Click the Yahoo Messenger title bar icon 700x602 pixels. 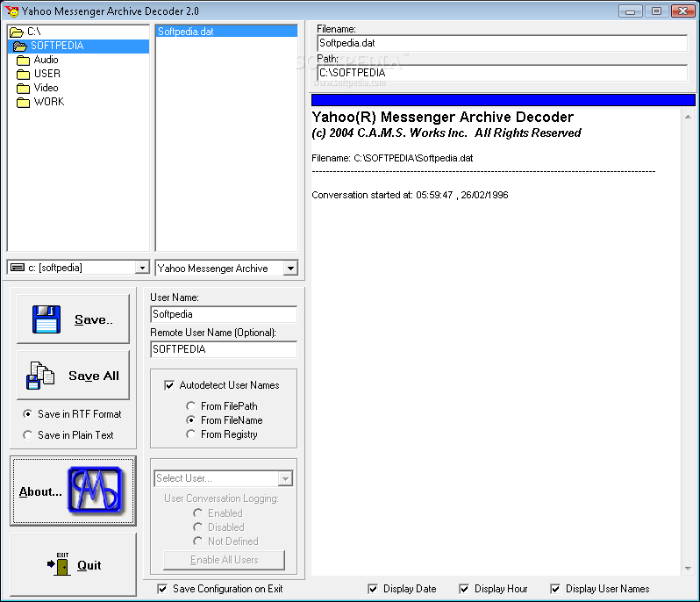pyautogui.click(x=12, y=11)
